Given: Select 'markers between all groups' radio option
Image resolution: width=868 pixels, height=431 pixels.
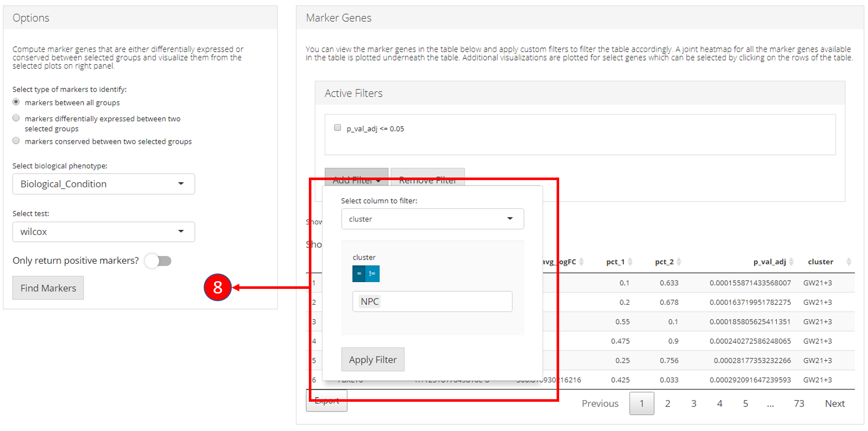Looking at the screenshot, I should point(16,102).
